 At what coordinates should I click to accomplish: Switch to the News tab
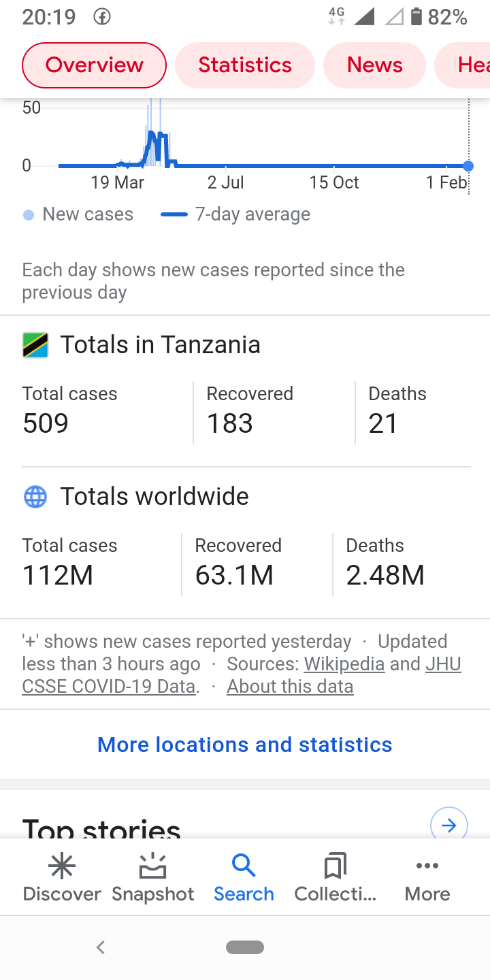pos(375,65)
